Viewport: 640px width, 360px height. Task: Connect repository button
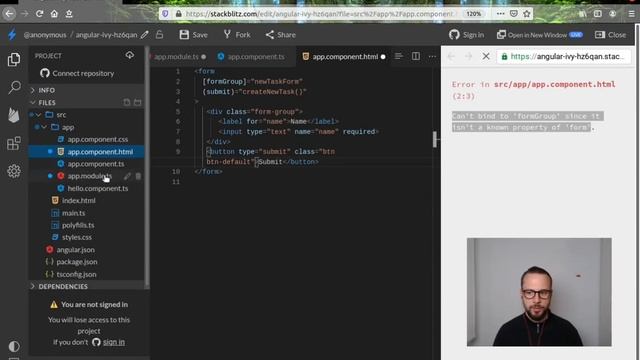pyautogui.click(x=77, y=73)
